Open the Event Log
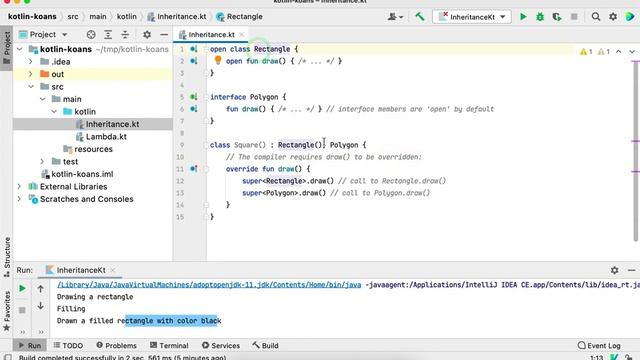Image resolution: width=640 pixels, height=360 pixels. (x=599, y=346)
